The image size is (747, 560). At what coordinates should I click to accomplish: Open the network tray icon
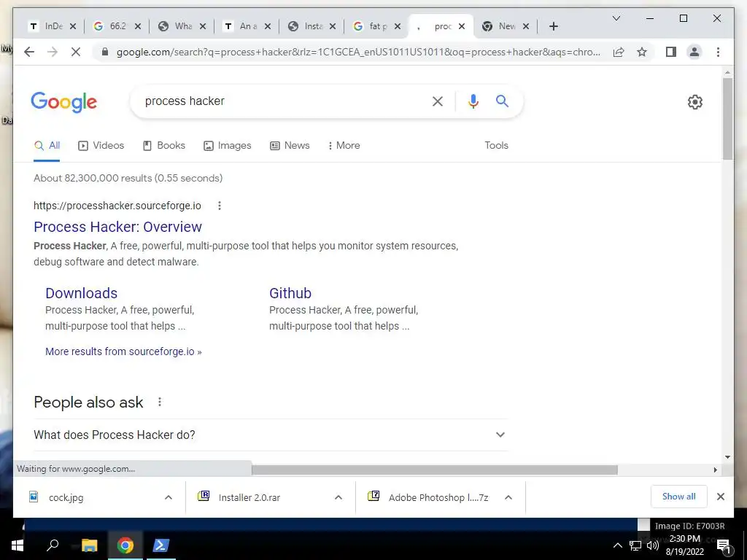(x=635, y=545)
